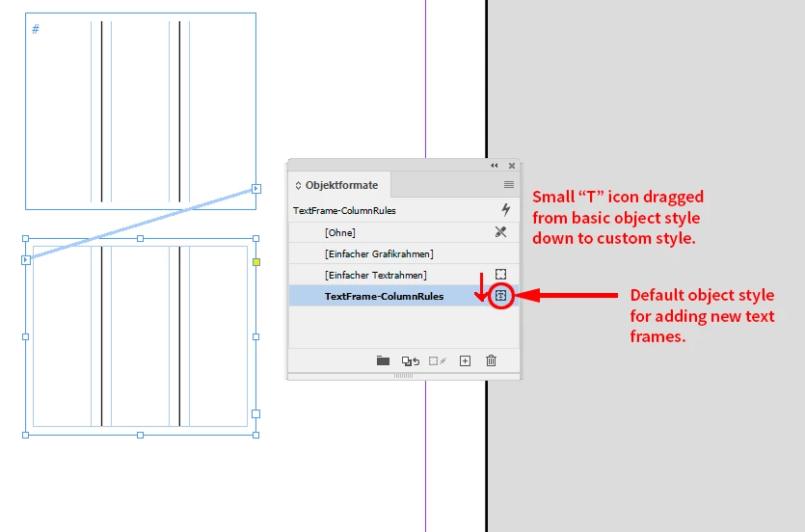This screenshot has width=805, height=532.
Task: Click the Quick Apply lightning icon
Action: (x=506, y=209)
